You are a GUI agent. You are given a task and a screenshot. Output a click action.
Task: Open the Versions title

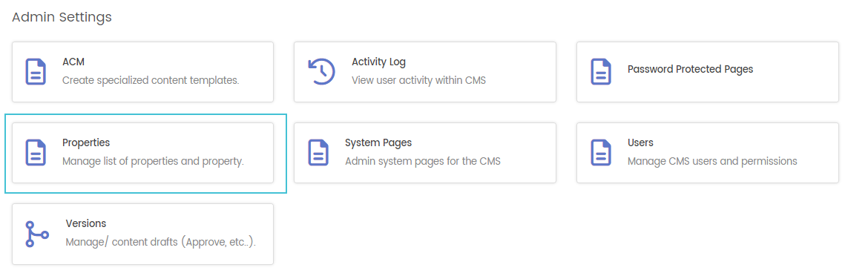pyautogui.click(x=86, y=223)
